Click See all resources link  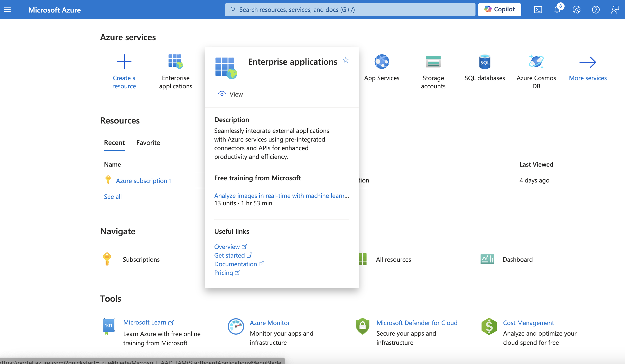point(113,196)
